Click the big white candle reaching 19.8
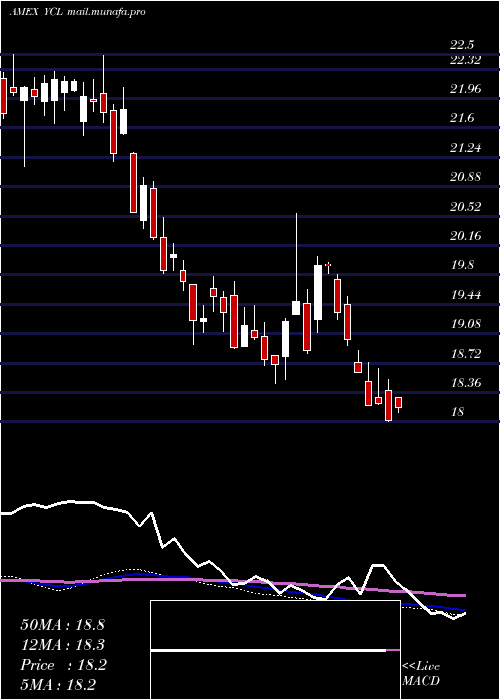Image resolution: width=500 pixels, height=700 pixels. 318,294
